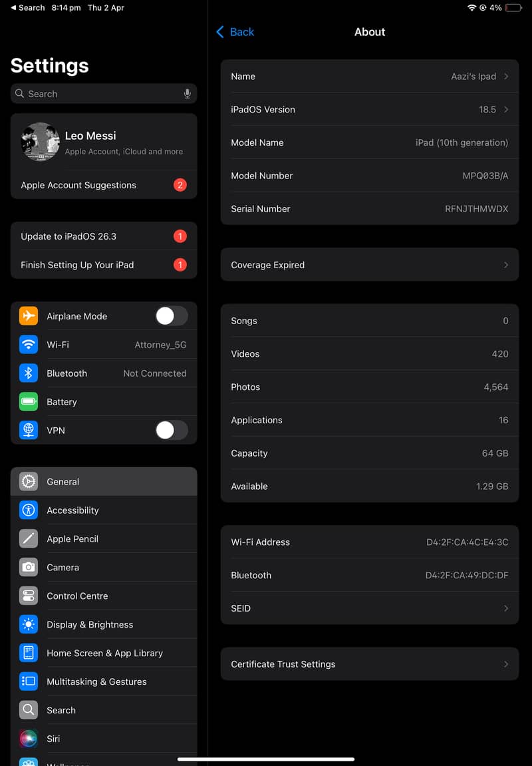Open Bluetooth settings via its icon

coord(28,373)
